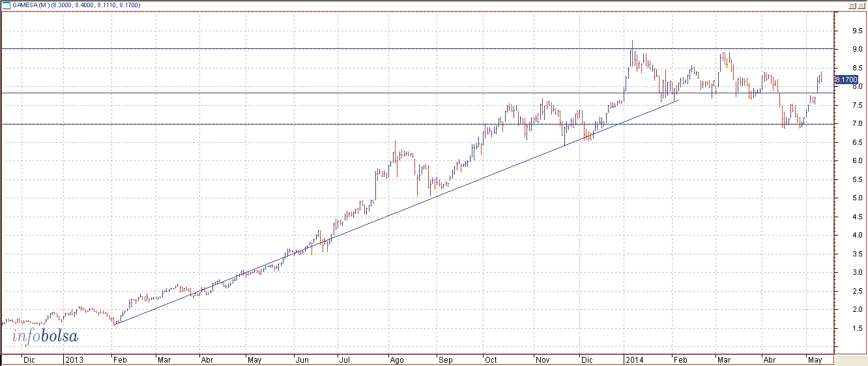The image size is (868, 366).
Task: Click the Dic label just before 2013
Action: (29, 359)
